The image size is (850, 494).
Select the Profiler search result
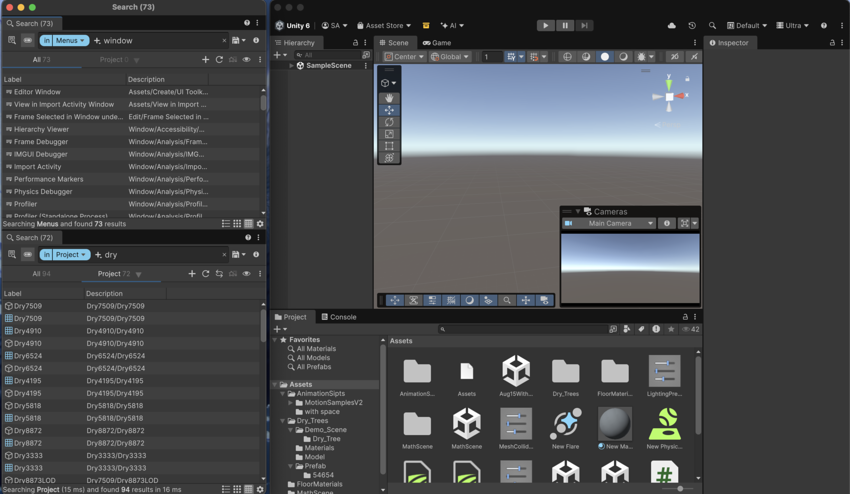point(25,204)
